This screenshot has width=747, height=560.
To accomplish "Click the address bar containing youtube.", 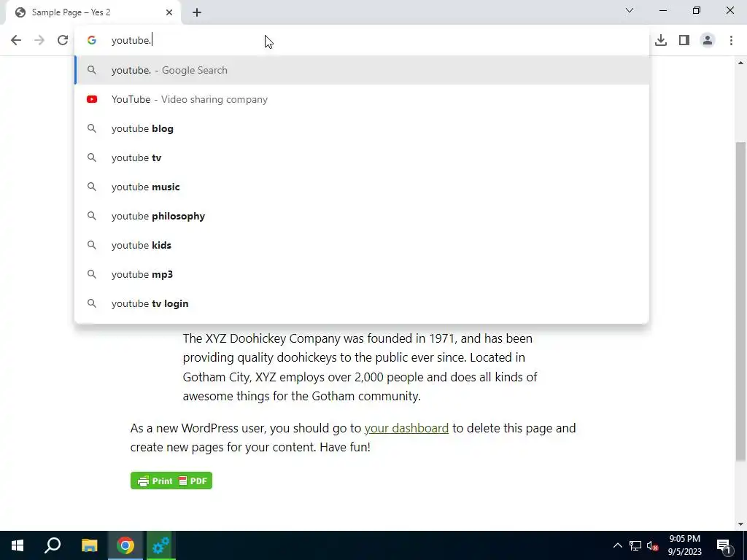I will [x=362, y=41].
